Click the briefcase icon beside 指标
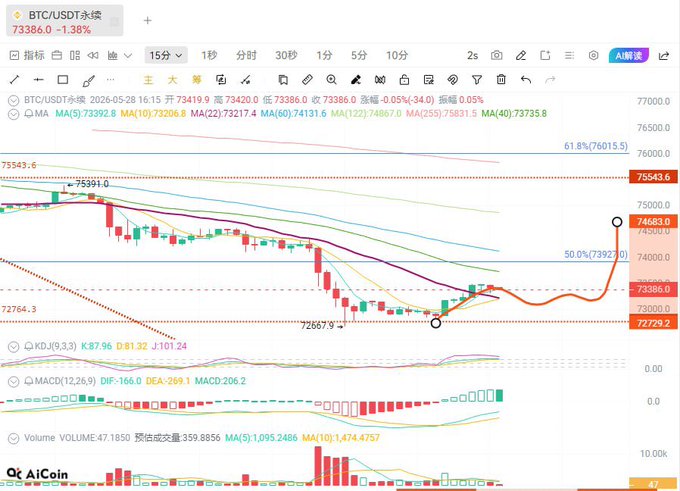This screenshot has height=491, width=680. pos(57,56)
